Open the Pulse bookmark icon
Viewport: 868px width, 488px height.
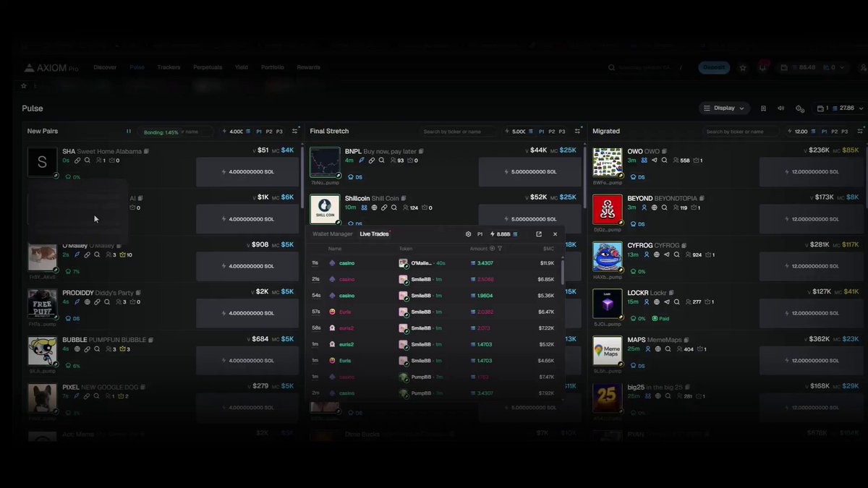pyautogui.click(x=763, y=108)
